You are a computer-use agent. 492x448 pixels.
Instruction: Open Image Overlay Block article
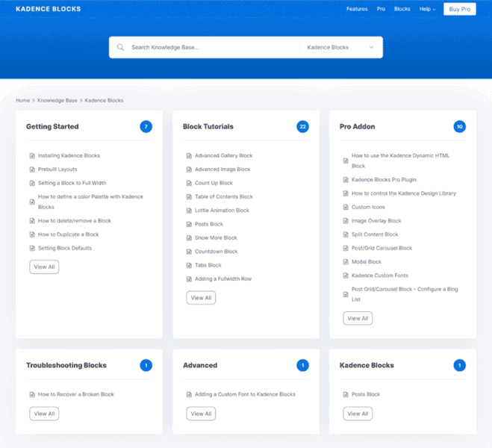pos(376,221)
